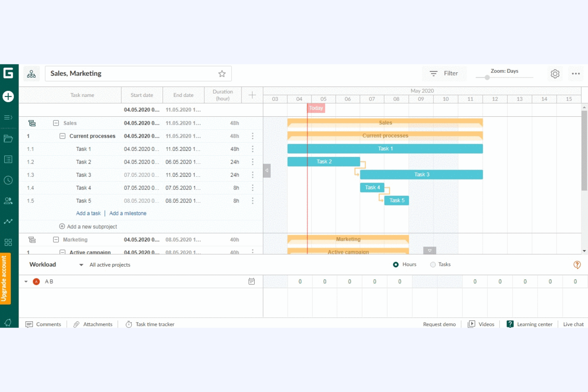Open the reports analytics icon in sidebar

pyautogui.click(x=8, y=221)
